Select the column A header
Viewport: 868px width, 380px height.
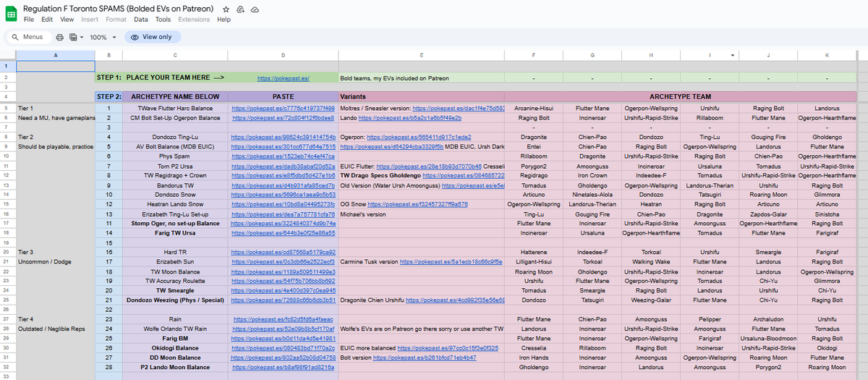click(56, 55)
